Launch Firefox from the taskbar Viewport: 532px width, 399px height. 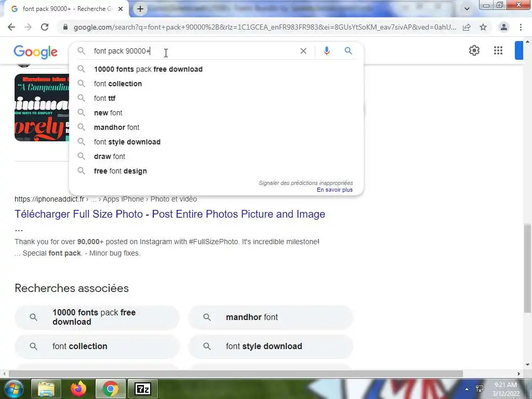point(78,389)
